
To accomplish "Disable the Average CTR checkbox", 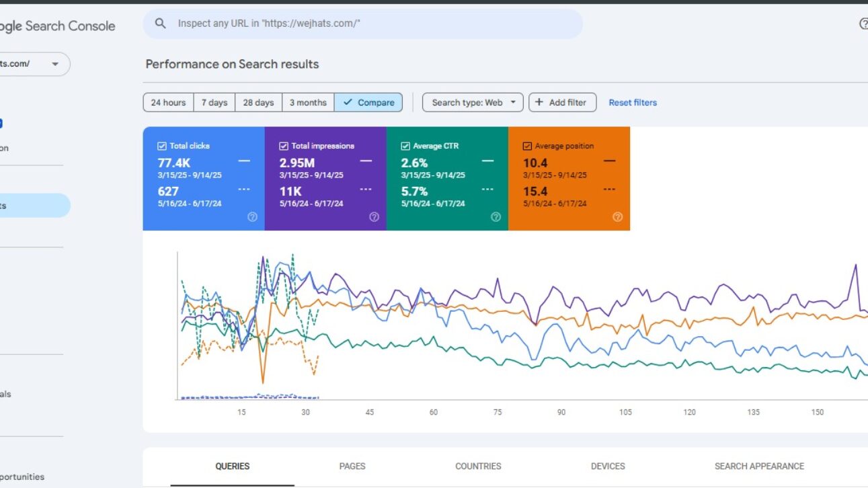I will pyautogui.click(x=405, y=146).
